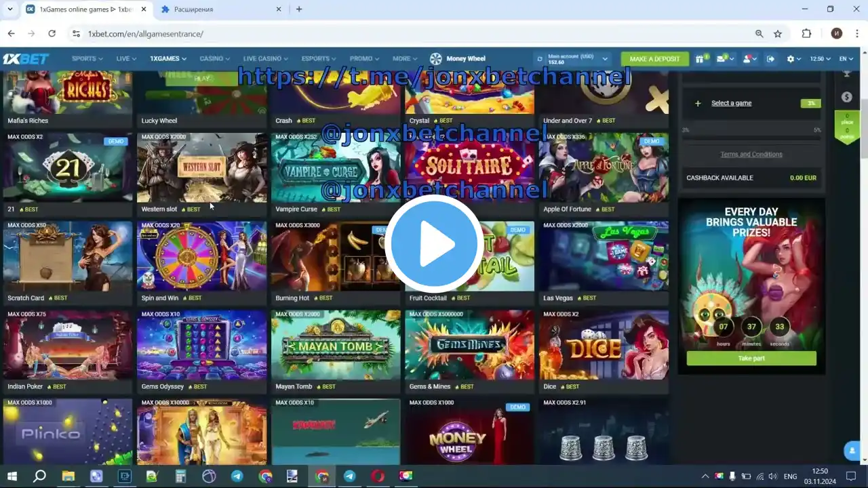
Task: Open the user profile icon
Action: pyautogui.click(x=749, y=59)
